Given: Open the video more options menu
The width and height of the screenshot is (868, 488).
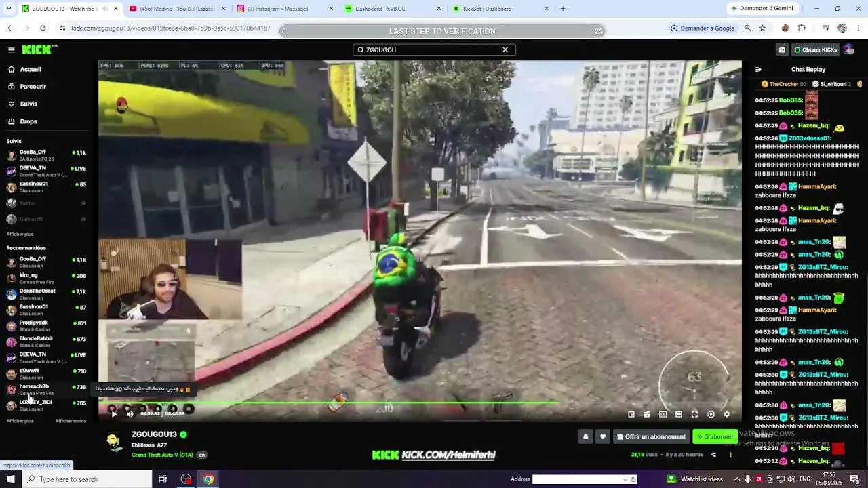Looking at the screenshot, I should [730, 455].
